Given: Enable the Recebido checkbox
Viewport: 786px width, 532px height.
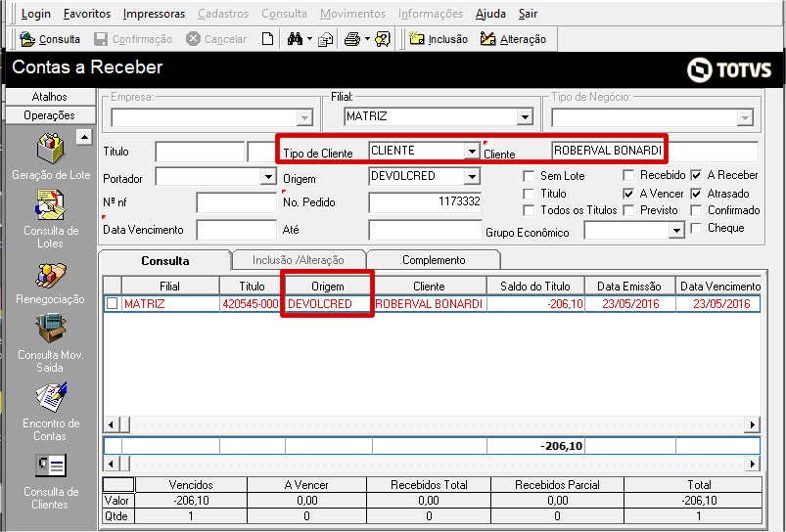Looking at the screenshot, I should point(628,175).
